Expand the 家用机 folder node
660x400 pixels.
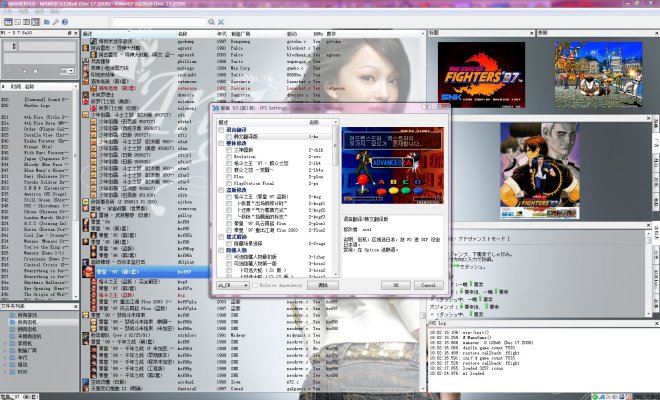(x=5, y=344)
